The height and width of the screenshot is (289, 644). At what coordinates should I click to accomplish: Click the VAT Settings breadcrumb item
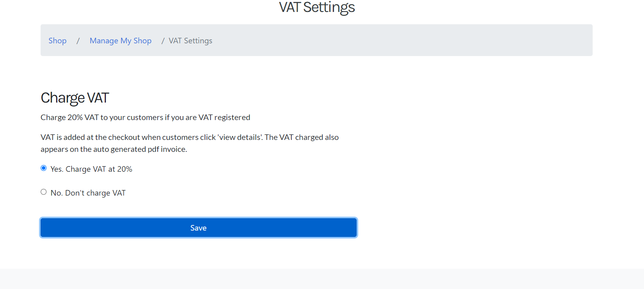tap(190, 41)
